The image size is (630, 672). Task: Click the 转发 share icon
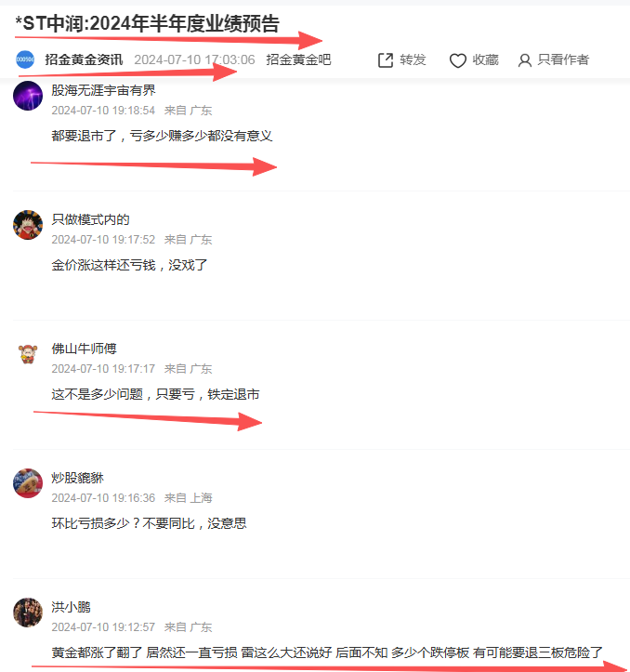[386, 60]
